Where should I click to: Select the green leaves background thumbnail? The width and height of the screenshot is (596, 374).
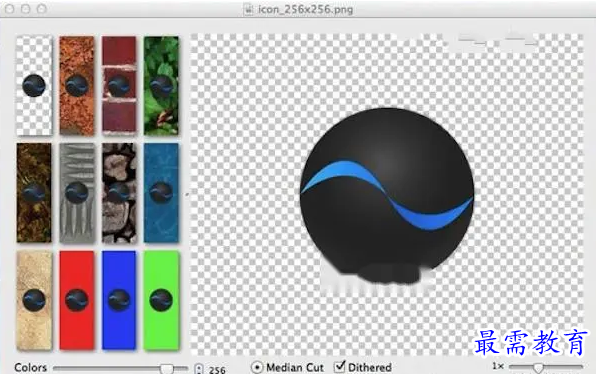161,86
